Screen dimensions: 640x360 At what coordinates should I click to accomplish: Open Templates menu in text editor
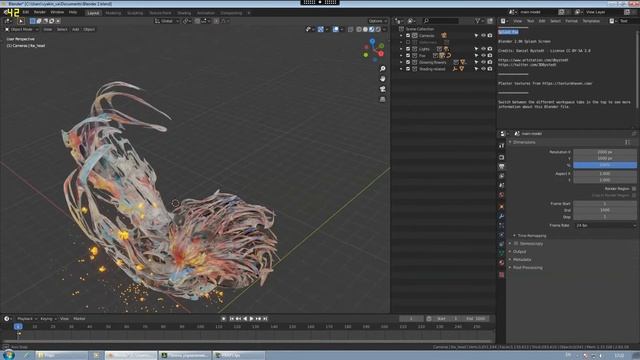591,21
